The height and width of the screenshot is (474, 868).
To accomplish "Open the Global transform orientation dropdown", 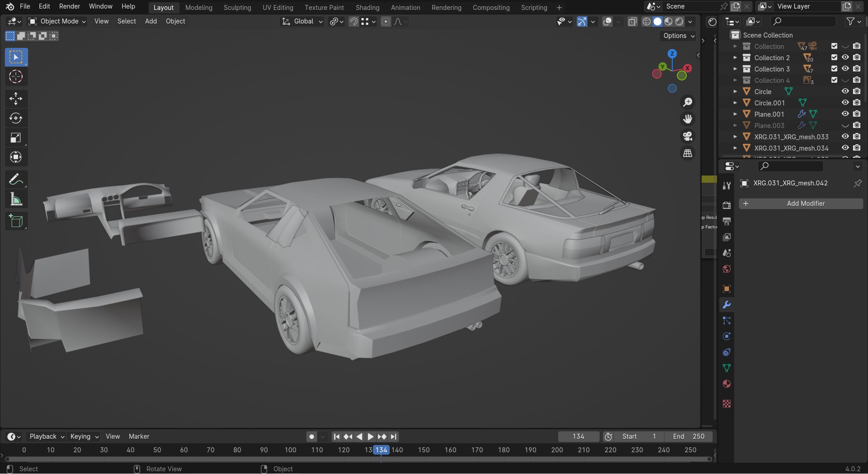I will (x=302, y=21).
